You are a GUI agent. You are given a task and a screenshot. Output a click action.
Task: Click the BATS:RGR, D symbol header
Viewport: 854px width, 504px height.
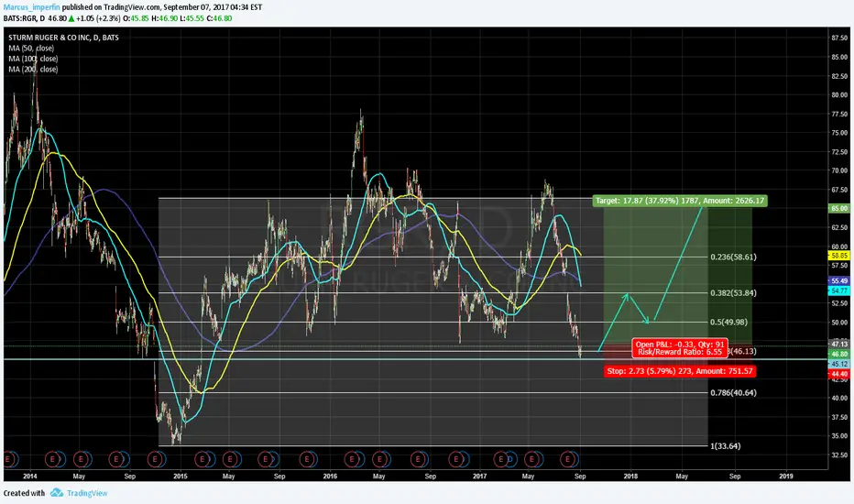pos(24,18)
